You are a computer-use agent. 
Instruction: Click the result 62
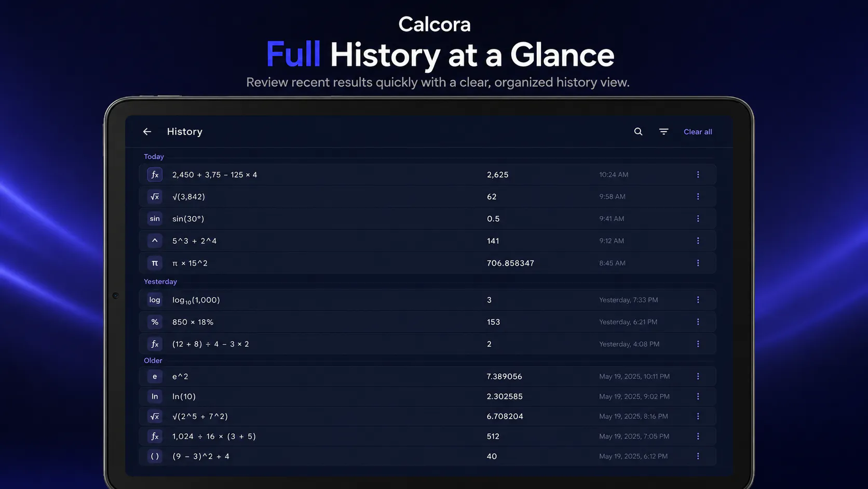coord(492,196)
